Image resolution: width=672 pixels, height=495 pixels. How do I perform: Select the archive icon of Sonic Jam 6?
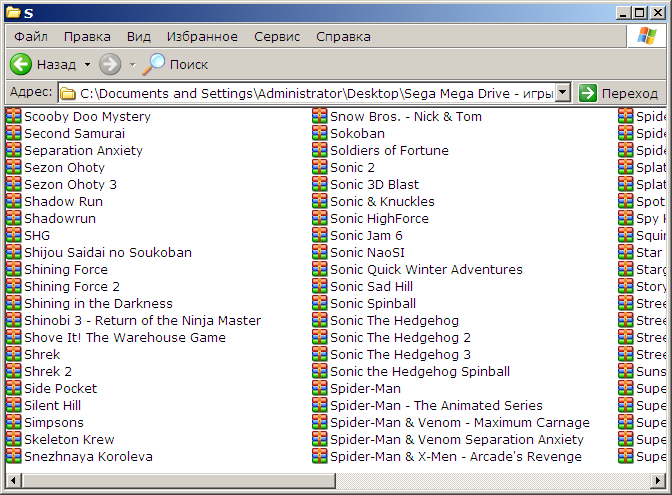pos(320,235)
